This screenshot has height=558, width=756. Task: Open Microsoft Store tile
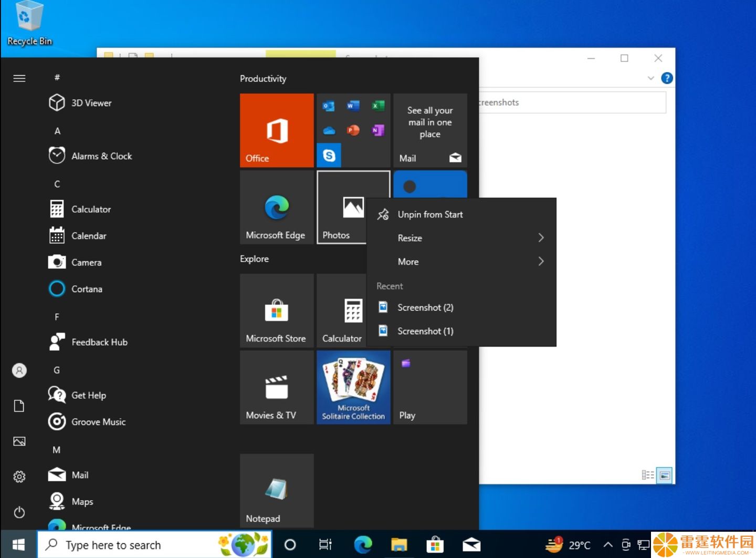277,311
